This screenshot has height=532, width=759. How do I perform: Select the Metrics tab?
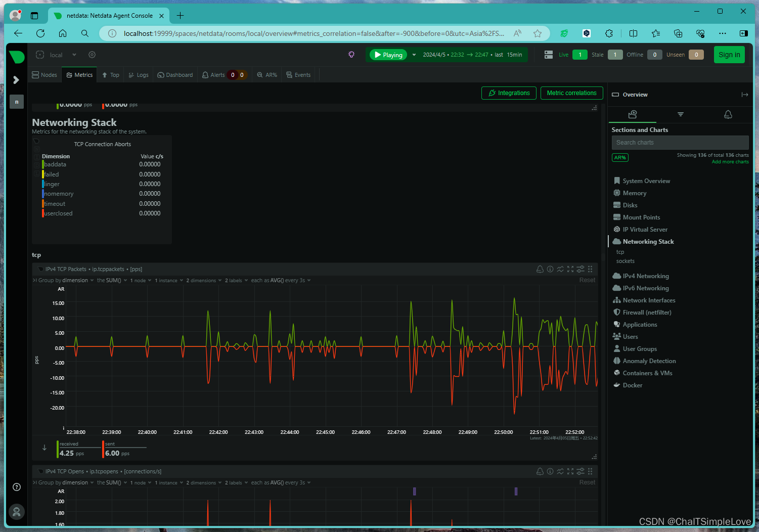pyautogui.click(x=79, y=75)
